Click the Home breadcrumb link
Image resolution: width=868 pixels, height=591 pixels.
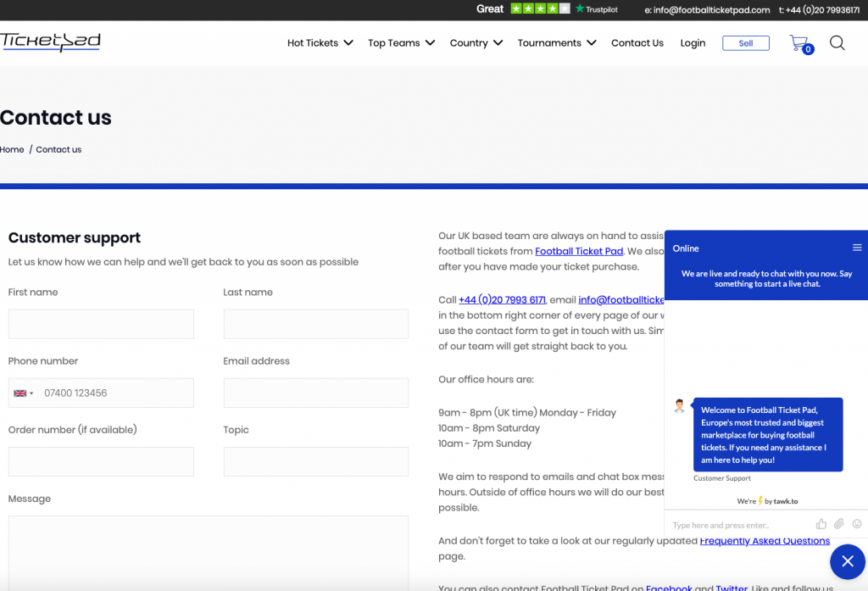click(x=12, y=149)
